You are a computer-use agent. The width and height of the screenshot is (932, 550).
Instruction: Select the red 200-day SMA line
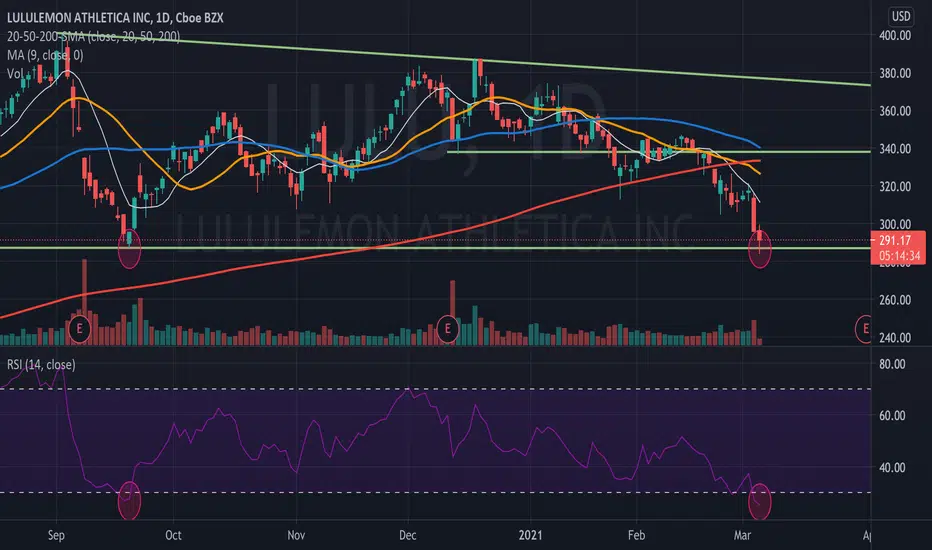[380, 246]
